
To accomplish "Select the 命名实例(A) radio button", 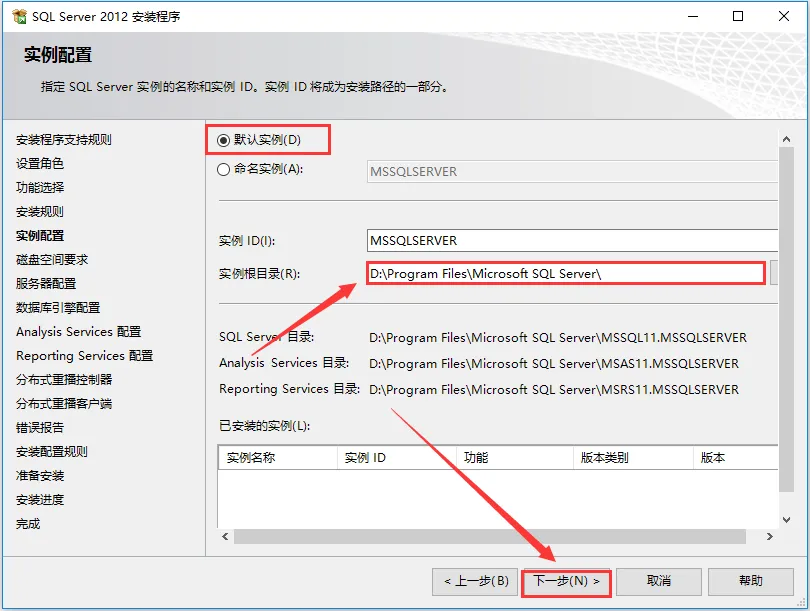I will [223, 170].
